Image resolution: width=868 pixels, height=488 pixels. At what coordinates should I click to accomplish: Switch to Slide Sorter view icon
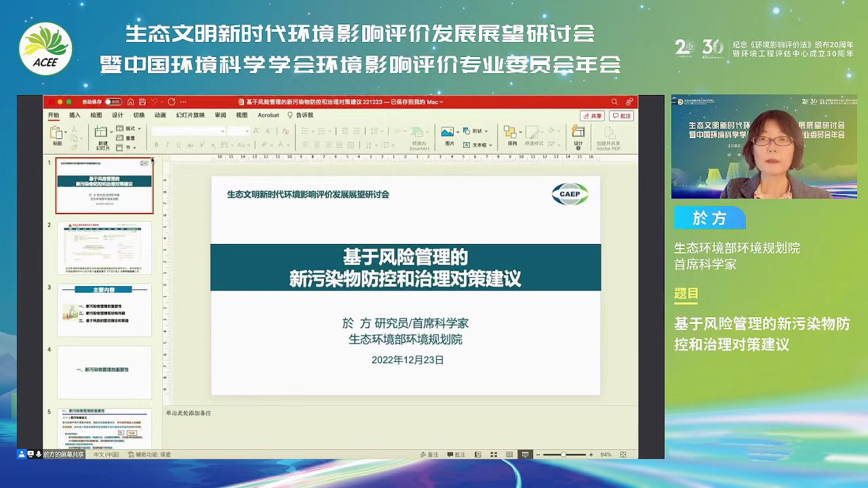coord(494,454)
